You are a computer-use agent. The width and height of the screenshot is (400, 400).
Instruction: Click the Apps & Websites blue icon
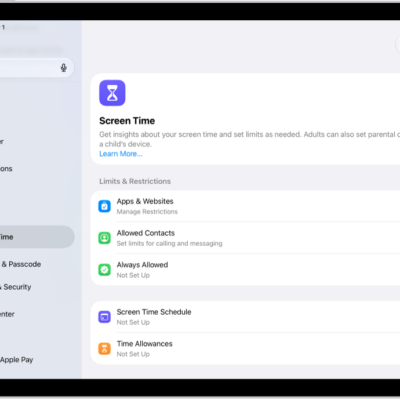[104, 206]
